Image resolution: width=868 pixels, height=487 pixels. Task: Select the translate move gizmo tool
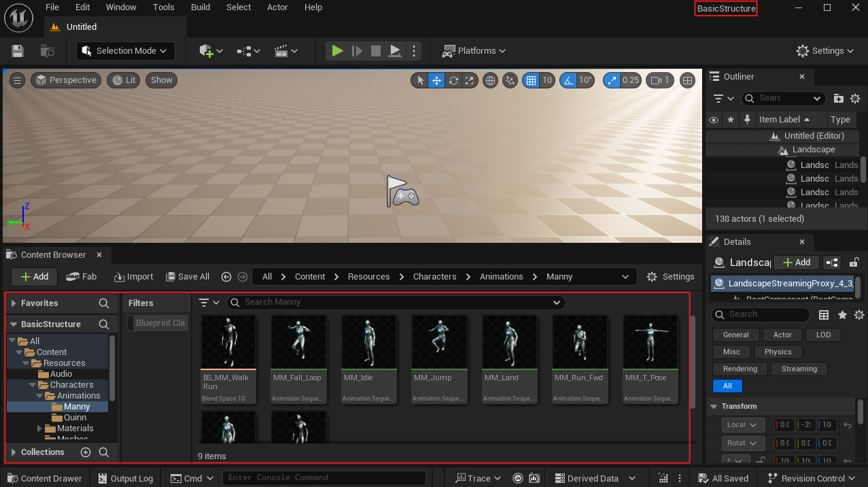(x=436, y=80)
